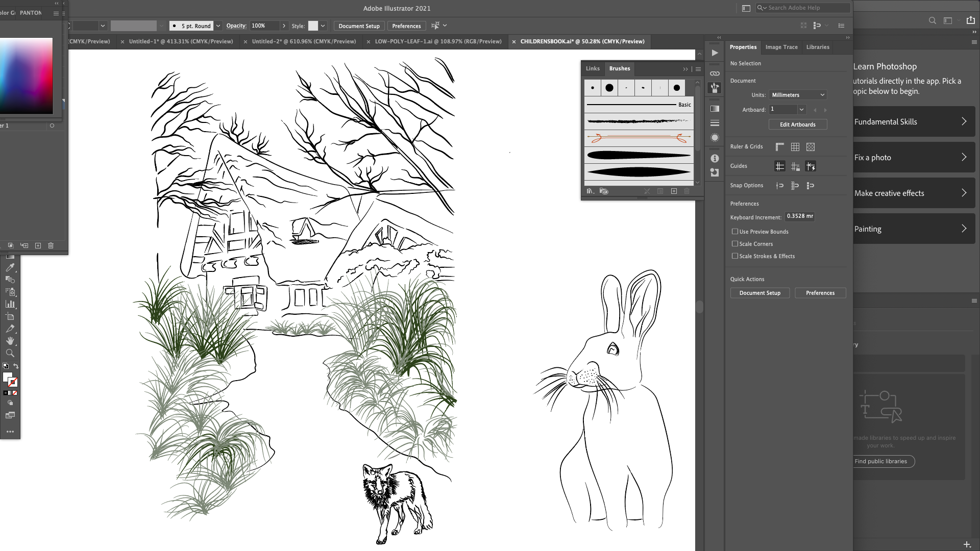
Task: Click the New Brush plus icon
Action: coord(674,191)
